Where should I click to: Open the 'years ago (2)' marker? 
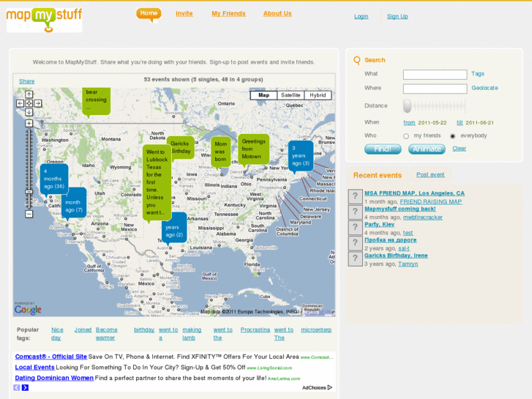175,228
